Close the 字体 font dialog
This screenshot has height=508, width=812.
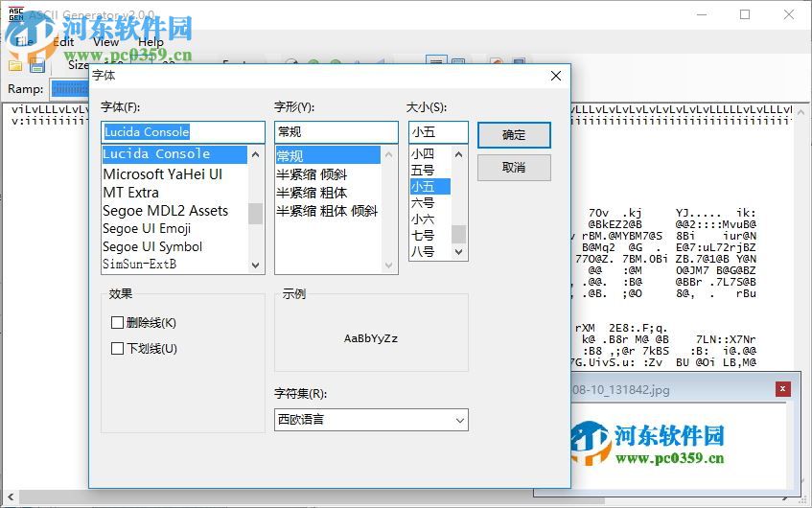point(556,76)
